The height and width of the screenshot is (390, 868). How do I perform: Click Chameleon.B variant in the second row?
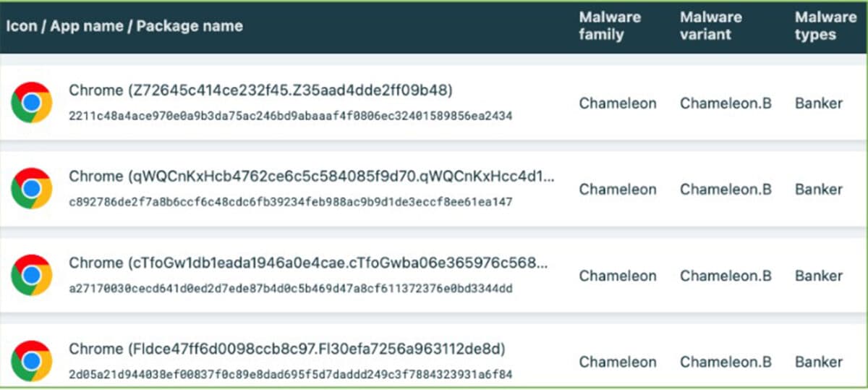(x=726, y=190)
